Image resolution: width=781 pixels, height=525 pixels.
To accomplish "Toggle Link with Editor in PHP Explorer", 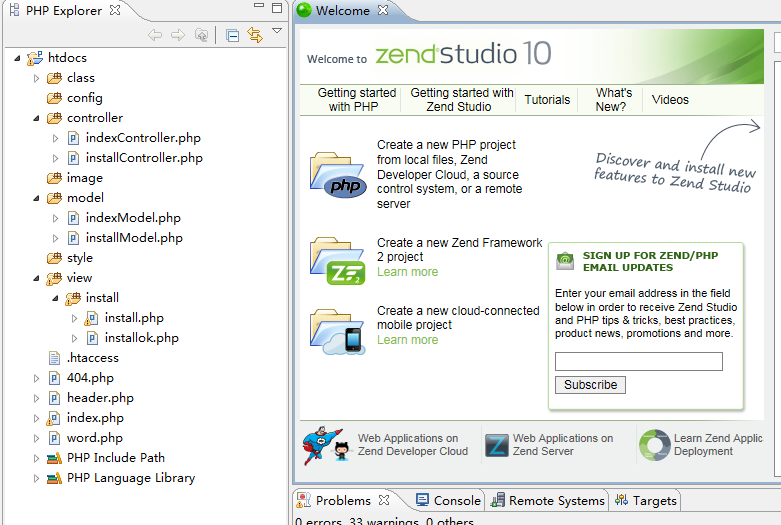I will coord(255,36).
